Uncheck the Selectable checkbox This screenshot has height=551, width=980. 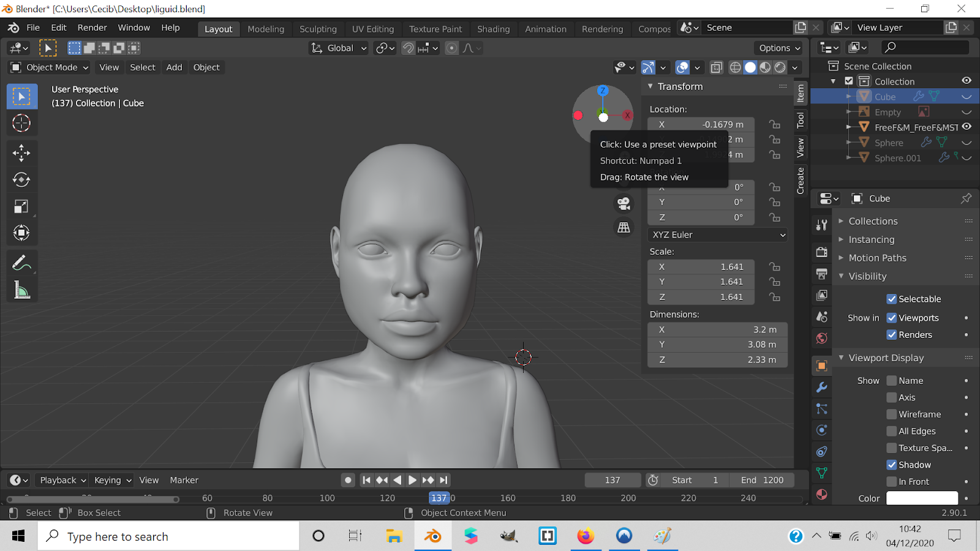[892, 299]
